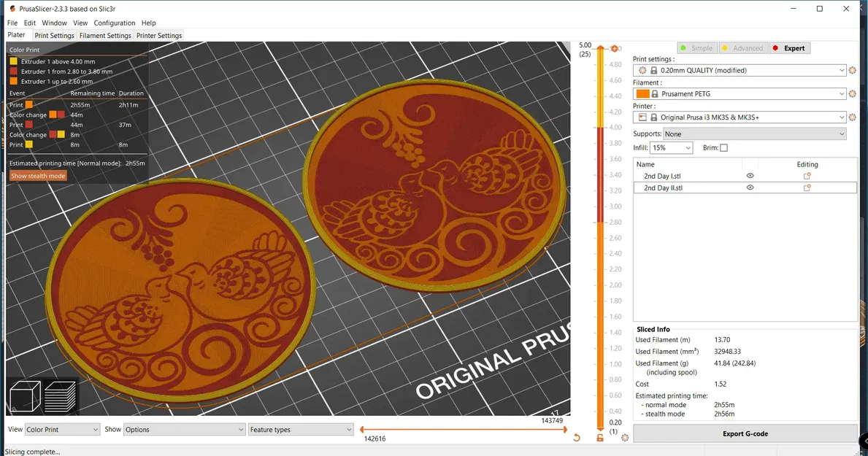The height and width of the screenshot is (456, 868).
Task: Toggle visibility of 2nd Day I.stl
Action: pyautogui.click(x=750, y=176)
